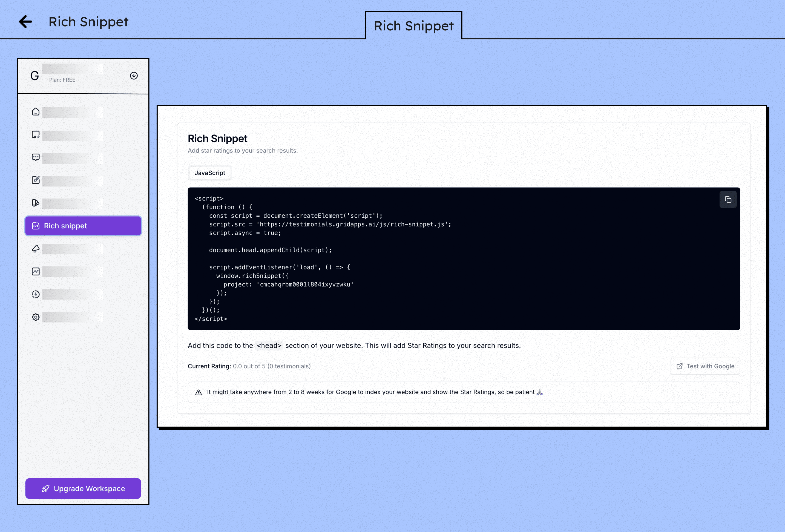The width and height of the screenshot is (785, 532).
Task: Click the Rich Snippet top tab
Action: pyautogui.click(x=413, y=26)
